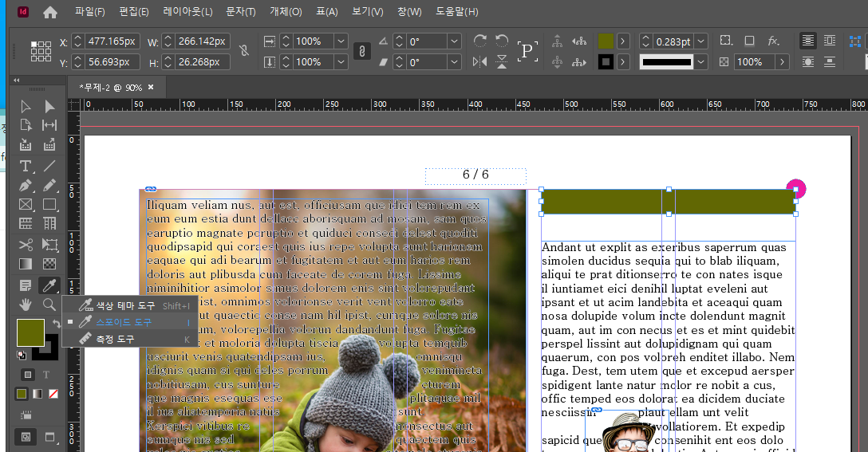This screenshot has height=452, width=868.
Task: Open the fx effects button
Action: [773, 41]
